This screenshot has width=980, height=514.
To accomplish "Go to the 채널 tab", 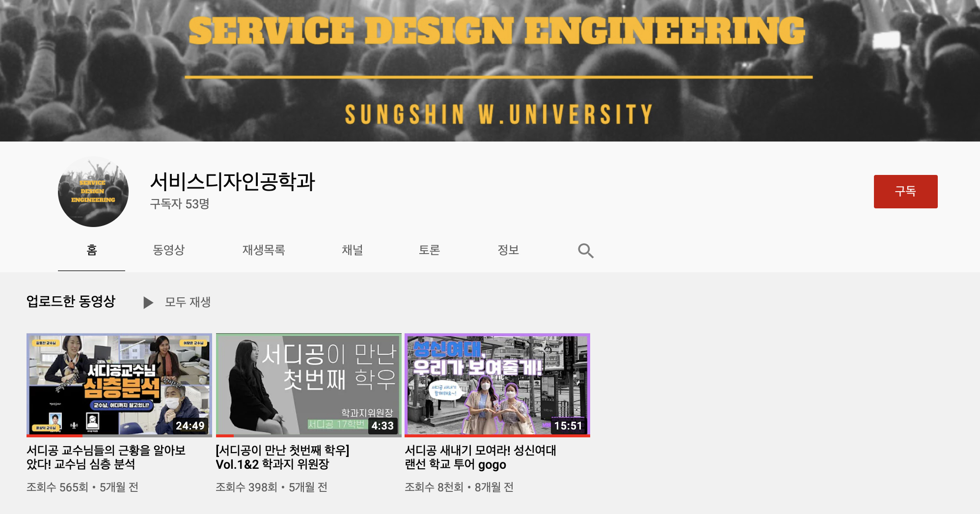I will 353,250.
